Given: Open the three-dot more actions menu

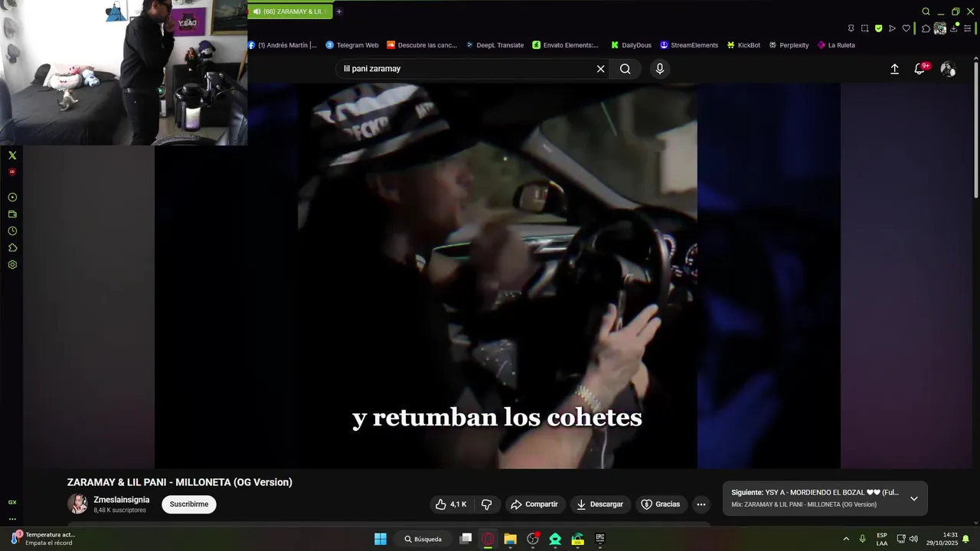Looking at the screenshot, I should tap(701, 504).
